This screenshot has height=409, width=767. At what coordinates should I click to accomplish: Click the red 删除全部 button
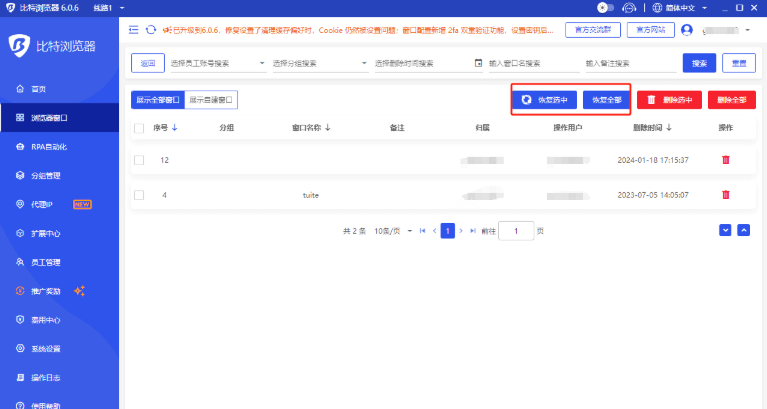click(x=732, y=100)
